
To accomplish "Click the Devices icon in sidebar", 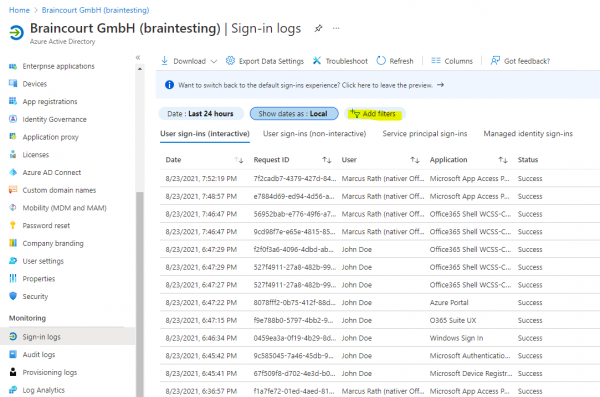I will (x=13, y=84).
